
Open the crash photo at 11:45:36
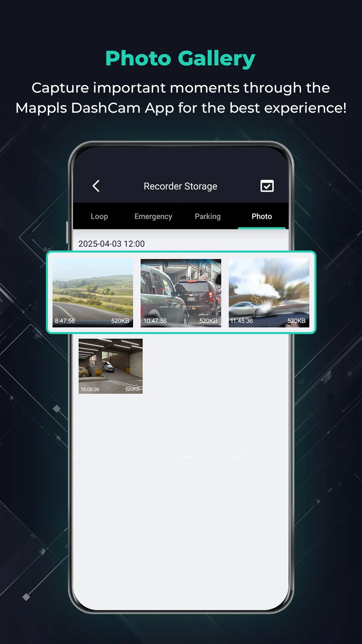click(x=269, y=293)
